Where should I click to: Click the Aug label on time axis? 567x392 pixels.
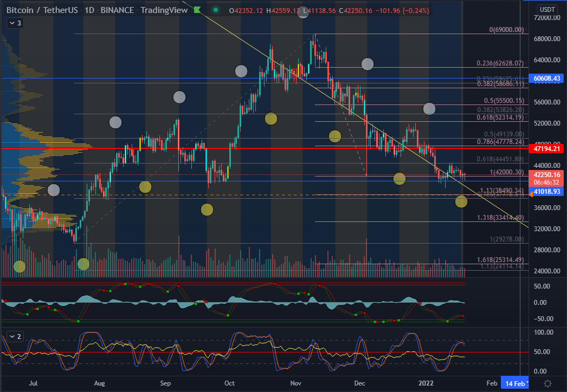[x=99, y=383]
